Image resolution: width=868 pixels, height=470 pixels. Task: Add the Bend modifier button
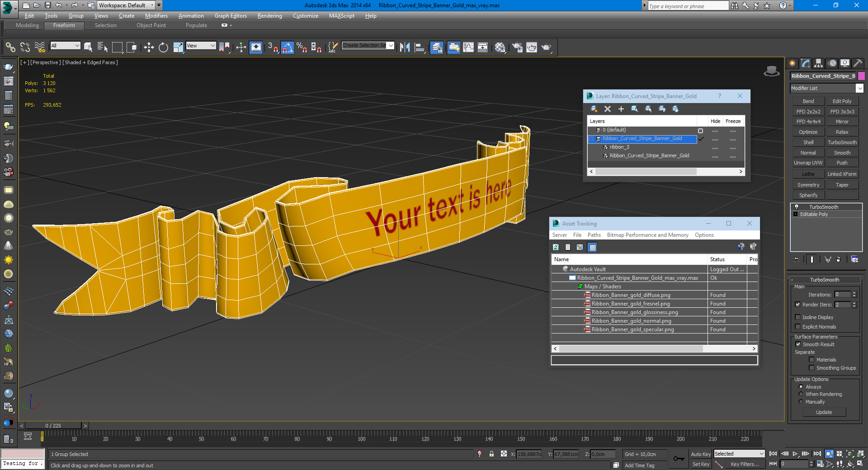point(808,101)
